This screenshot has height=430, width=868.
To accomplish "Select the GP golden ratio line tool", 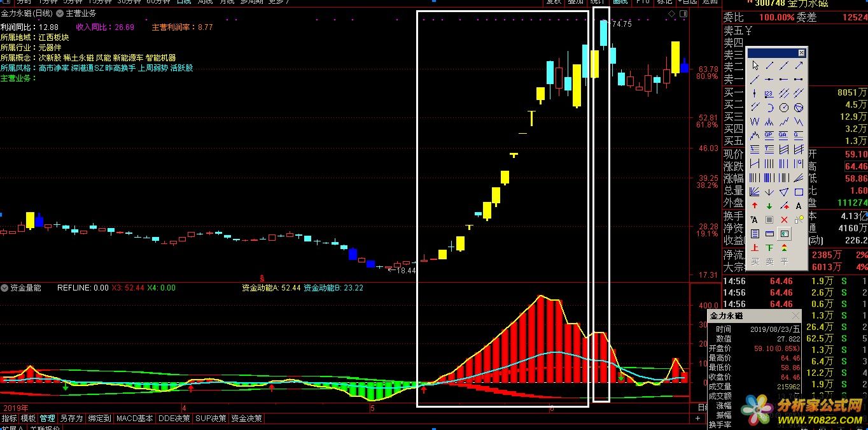I will tap(769, 134).
